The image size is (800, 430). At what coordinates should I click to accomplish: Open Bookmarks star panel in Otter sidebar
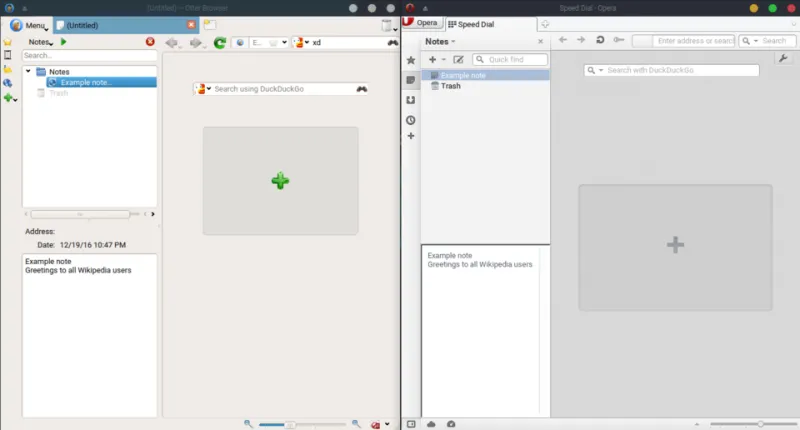point(8,42)
